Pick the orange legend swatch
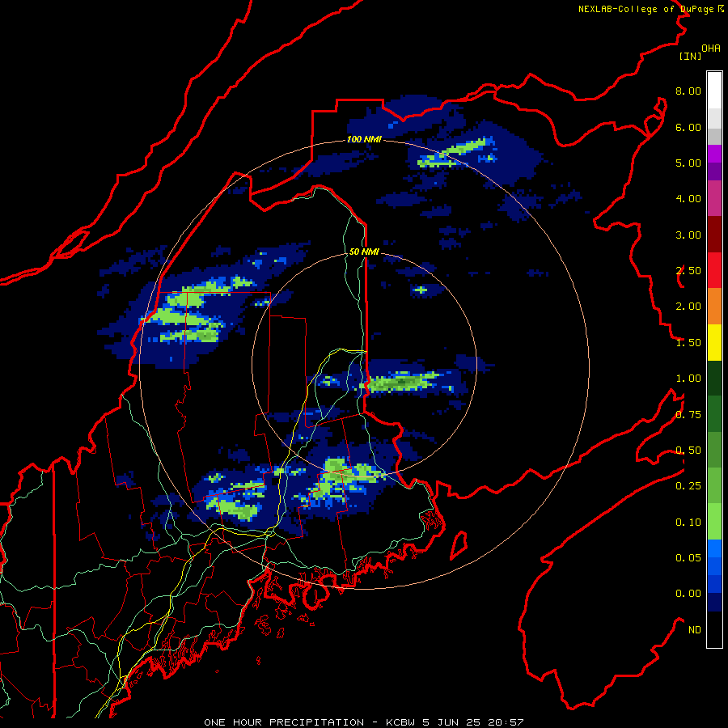This screenshot has height=728, width=728. 714,306
